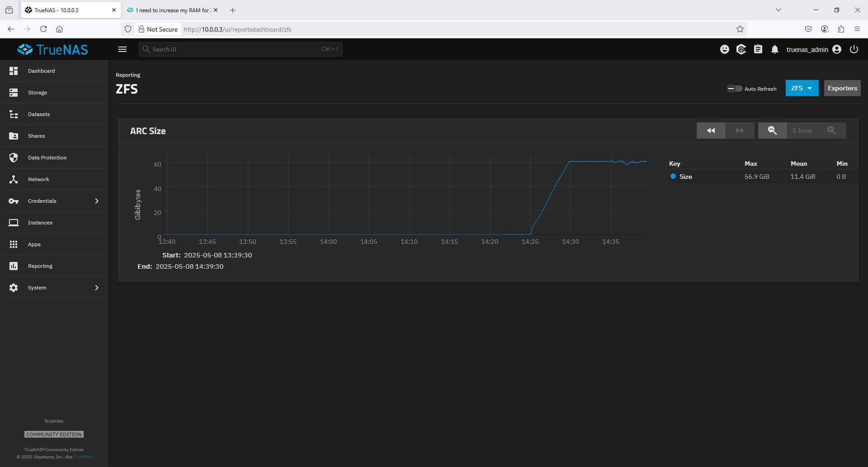Click the Reporting chart icon
The width and height of the screenshot is (868, 467).
point(14,266)
